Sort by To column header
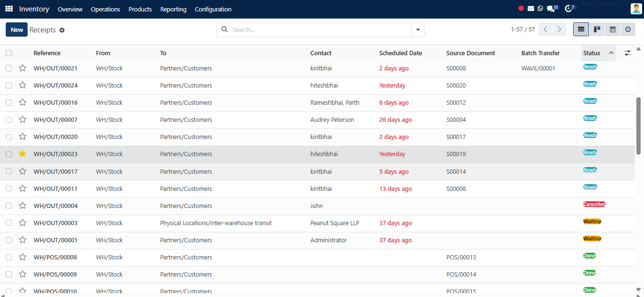This screenshot has height=297, width=644. [163, 53]
